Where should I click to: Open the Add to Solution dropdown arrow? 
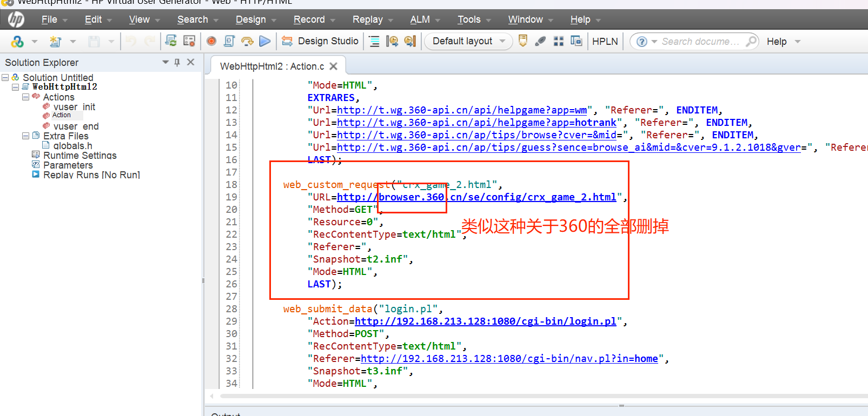(35, 42)
